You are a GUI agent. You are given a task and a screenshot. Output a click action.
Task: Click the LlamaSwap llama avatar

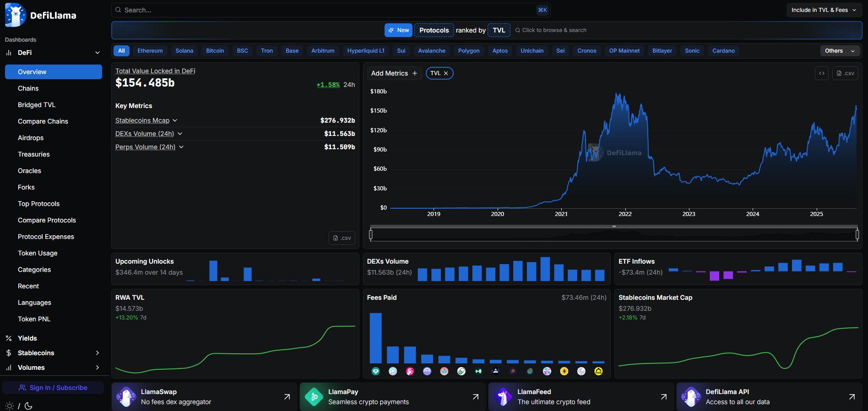point(126,397)
